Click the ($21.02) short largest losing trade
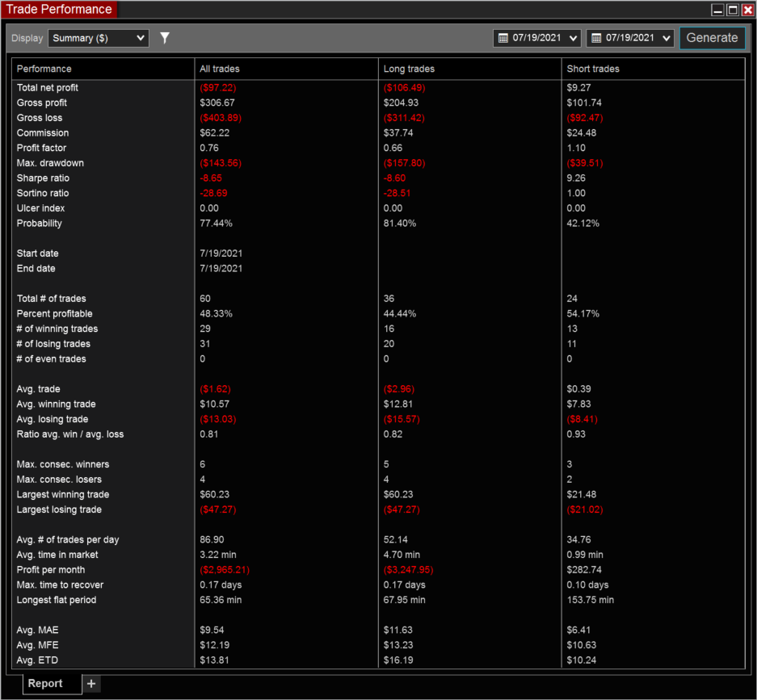The height and width of the screenshot is (700, 757). (x=585, y=509)
